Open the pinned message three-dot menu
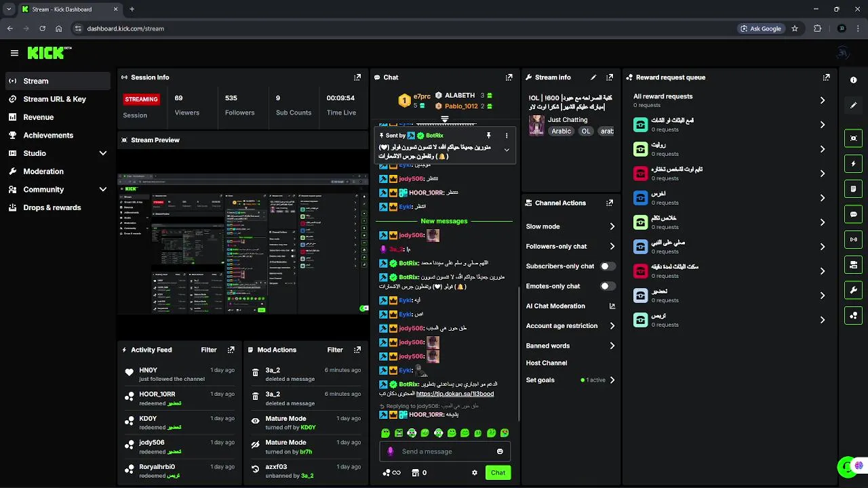This screenshot has height=488, width=868. pyautogui.click(x=506, y=136)
